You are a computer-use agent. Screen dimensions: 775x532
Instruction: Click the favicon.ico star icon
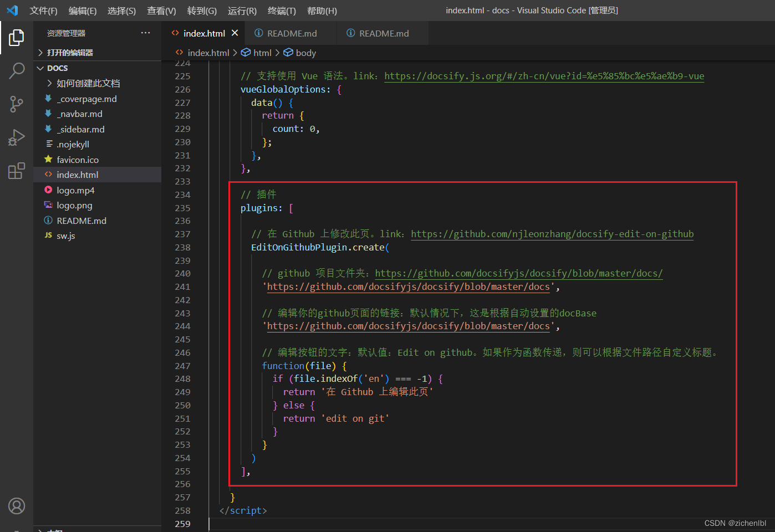click(x=48, y=160)
